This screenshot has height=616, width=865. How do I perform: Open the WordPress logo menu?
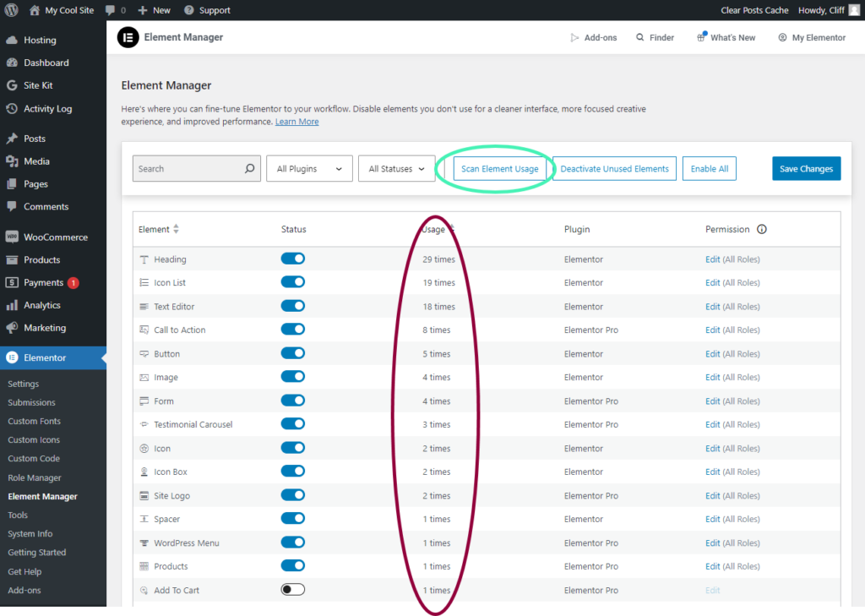(9, 9)
